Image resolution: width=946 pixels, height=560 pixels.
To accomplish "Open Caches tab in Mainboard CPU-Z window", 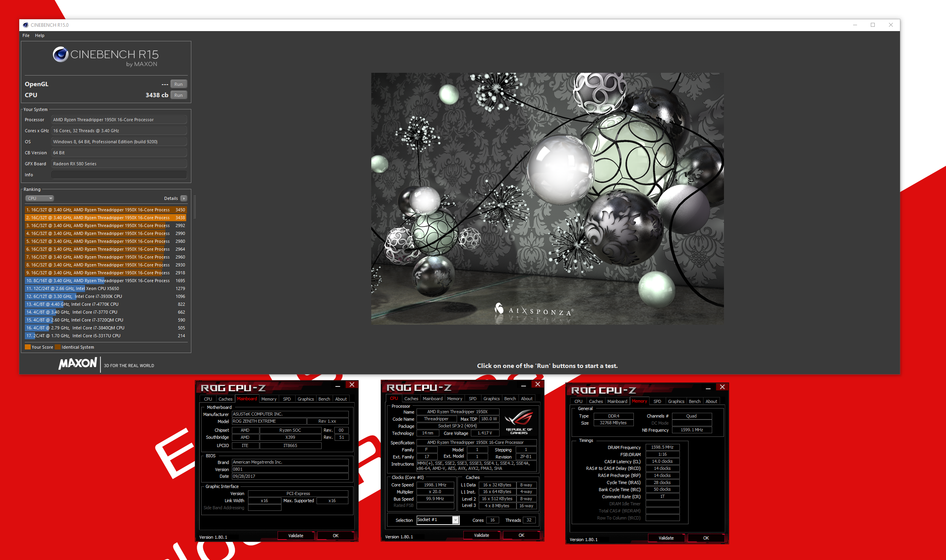I will click(226, 399).
